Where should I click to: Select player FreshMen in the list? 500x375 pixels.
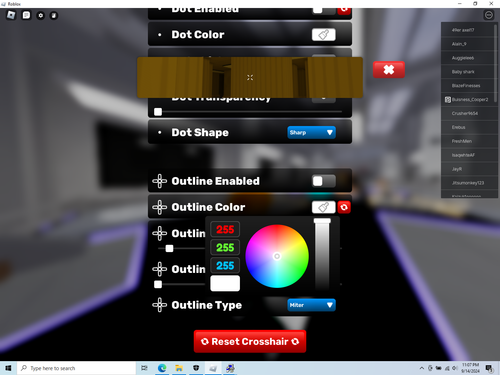pos(468,141)
